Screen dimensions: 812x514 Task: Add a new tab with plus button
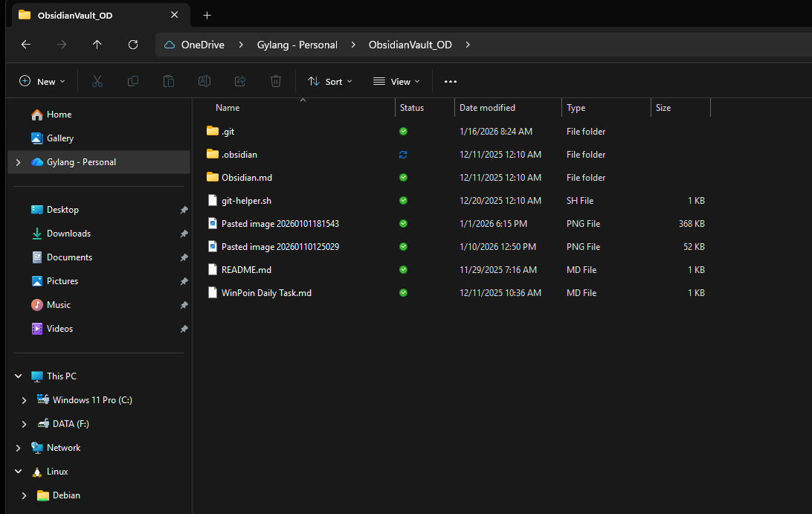tap(207, 15)
